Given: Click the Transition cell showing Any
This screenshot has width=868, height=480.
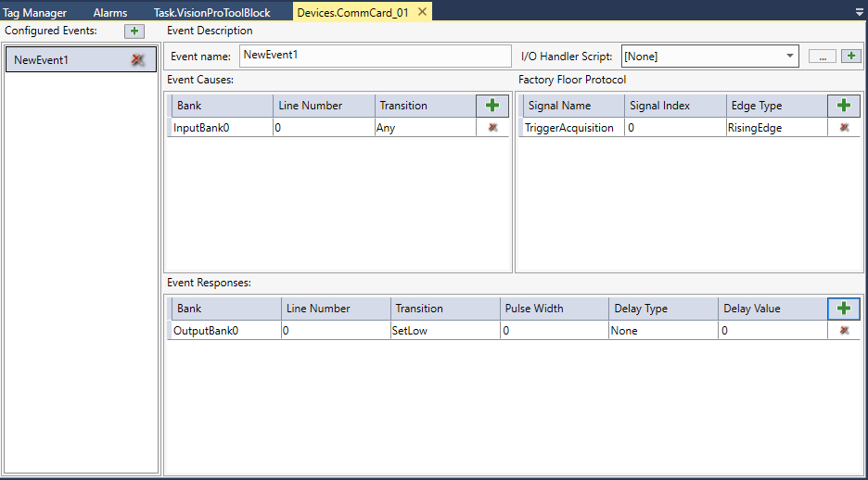Looking at the screenshot, I should point(425,128).
